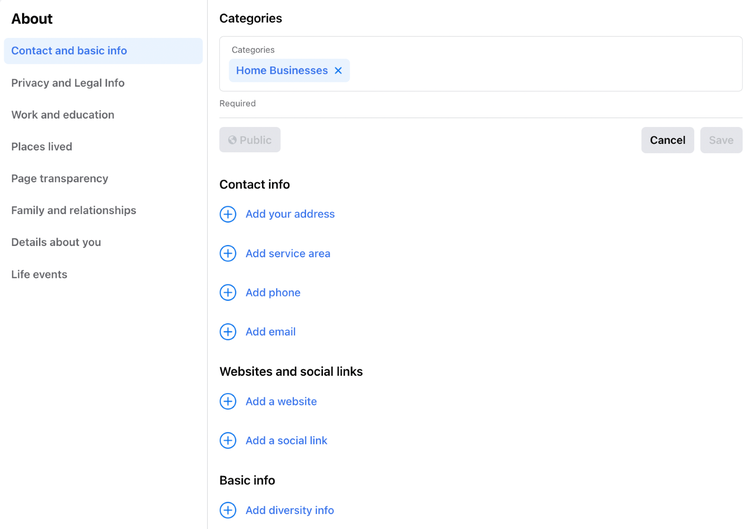Open the Add email link

point(271,332)
